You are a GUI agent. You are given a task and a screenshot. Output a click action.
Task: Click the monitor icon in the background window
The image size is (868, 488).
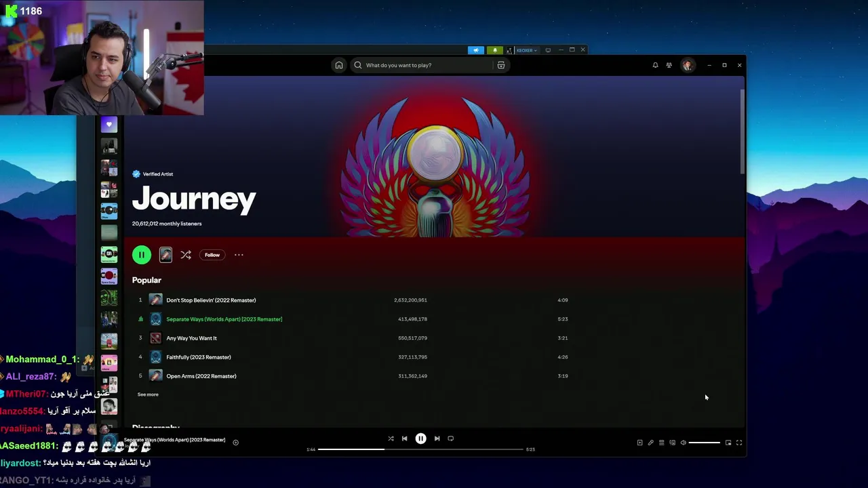pos(548,50)
